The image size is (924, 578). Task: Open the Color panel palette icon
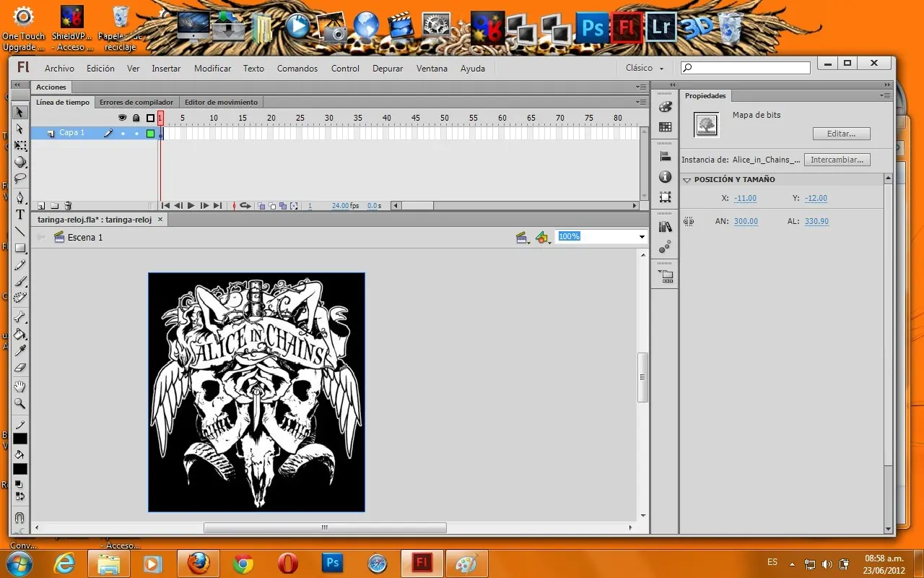coord(665,107)
